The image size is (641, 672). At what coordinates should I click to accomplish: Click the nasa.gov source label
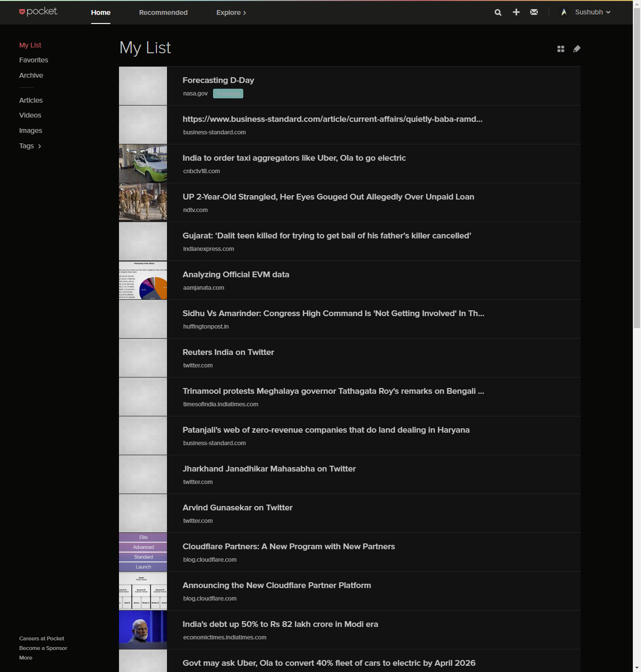[x=195, y=94]
